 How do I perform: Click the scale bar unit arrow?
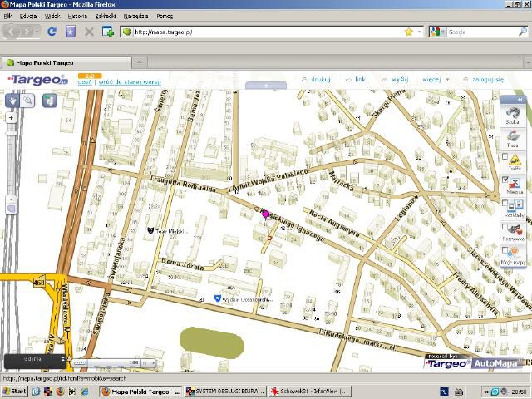[x=153, y=363]
